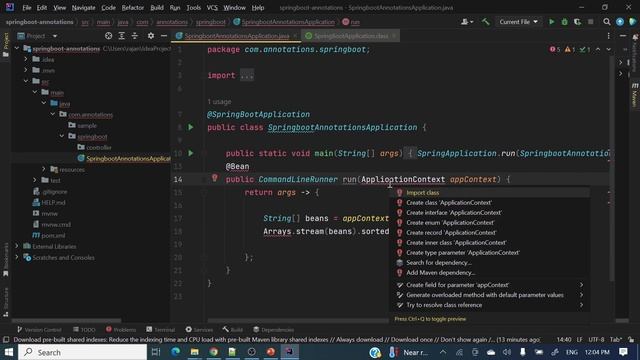This screenshot has width=640, height=360.
Task: Collapse the src folder arrow
Action: pyautogui.click(x=26, y=81)
